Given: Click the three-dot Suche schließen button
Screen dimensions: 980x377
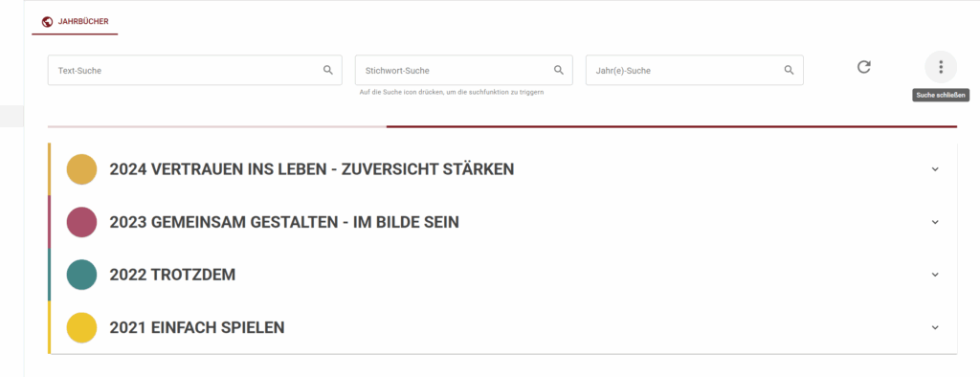Looking at the screenshot, I should 941,67.
